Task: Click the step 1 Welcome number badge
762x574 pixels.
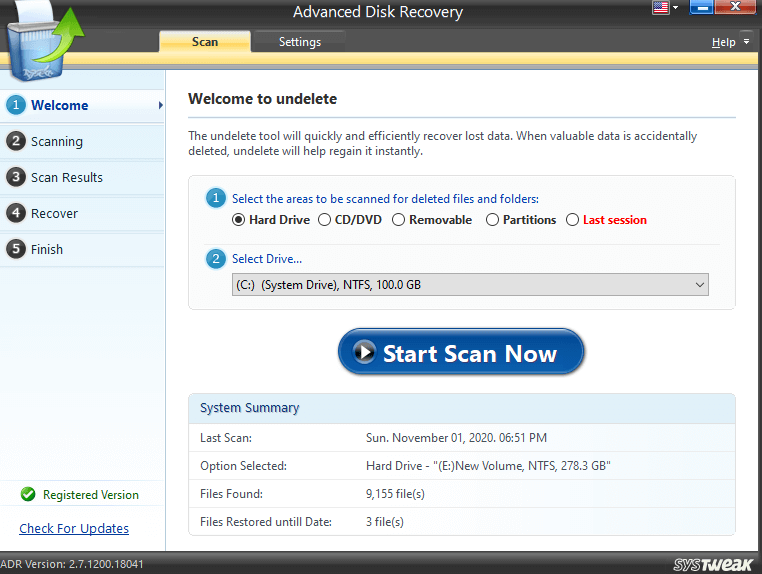Action: 16,104
